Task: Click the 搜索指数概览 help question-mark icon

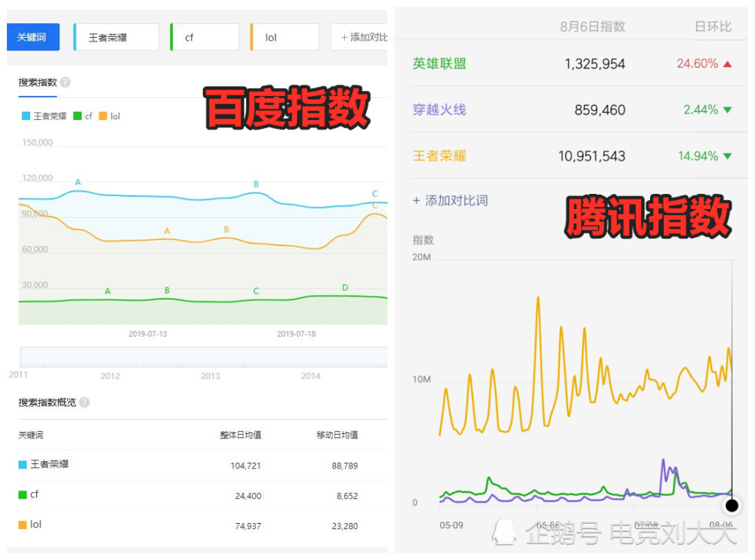Action: tap(84, 402)
